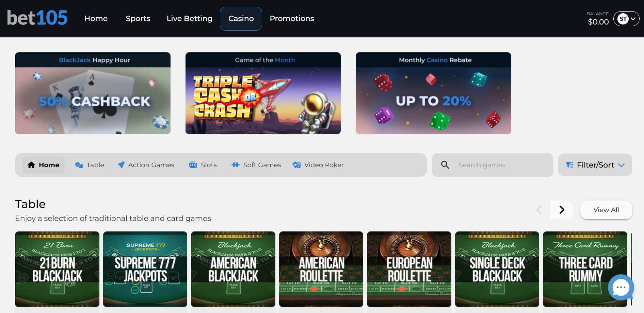Focus the Search games input field

(x=500, y=165)
